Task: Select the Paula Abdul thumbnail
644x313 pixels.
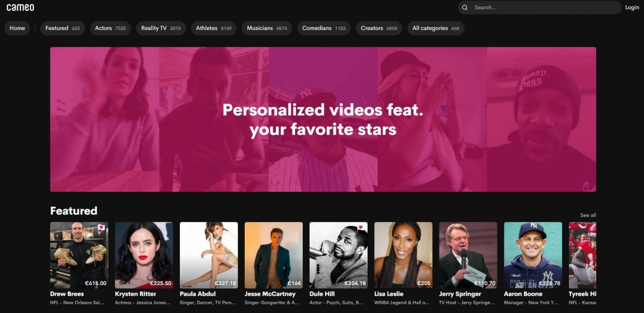Action: (x=209, y=255)
